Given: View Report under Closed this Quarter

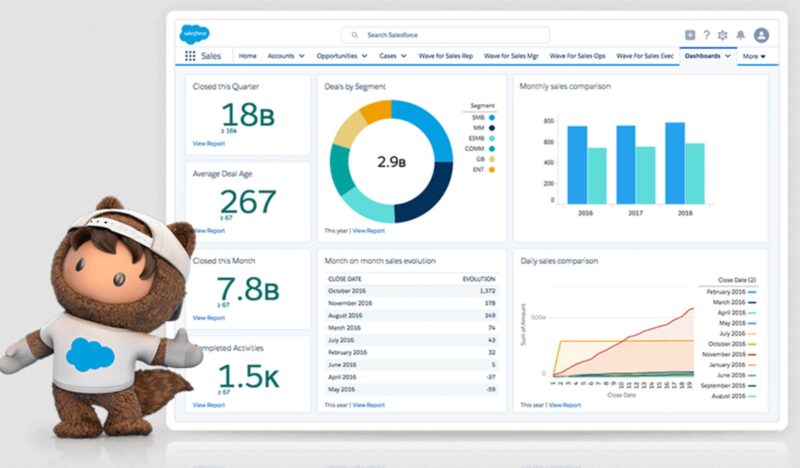Looking at the screenshot, I should click(x=209, y=143).
